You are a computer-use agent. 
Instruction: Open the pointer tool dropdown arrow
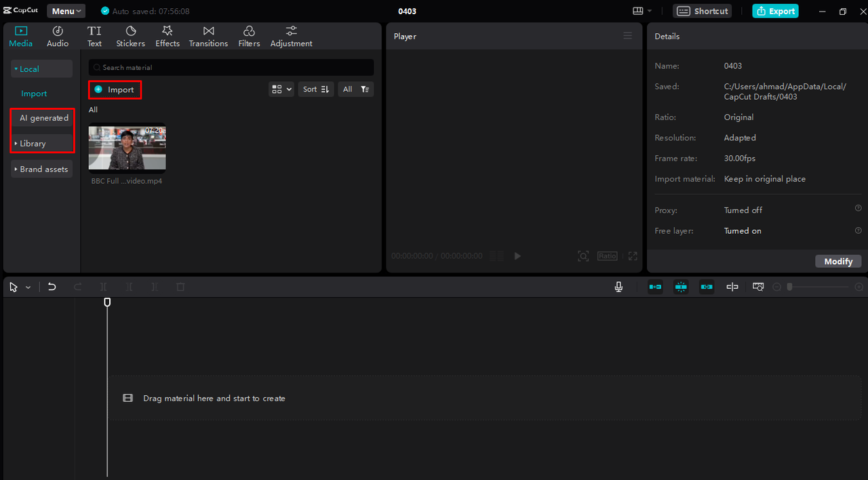pos(28,287)
